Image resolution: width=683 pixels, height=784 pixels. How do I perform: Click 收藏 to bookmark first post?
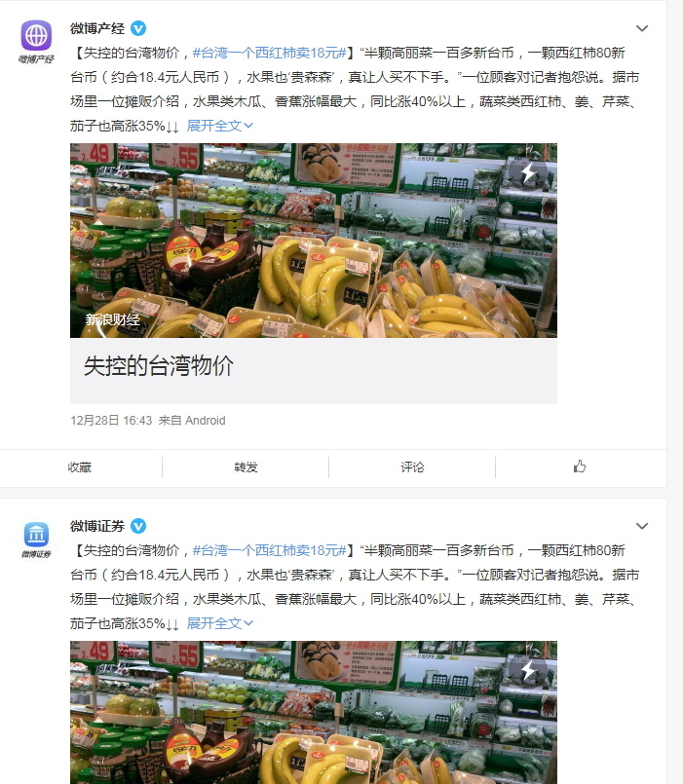pyautogui.click(x=80, y=467)
